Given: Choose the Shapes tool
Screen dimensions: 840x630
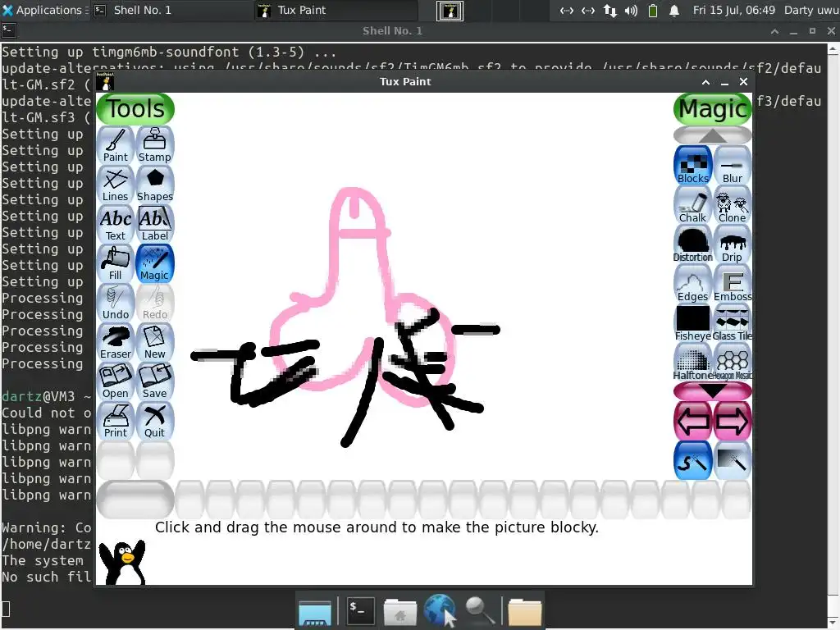Looking at the screenshot, I should coord(155,185).
